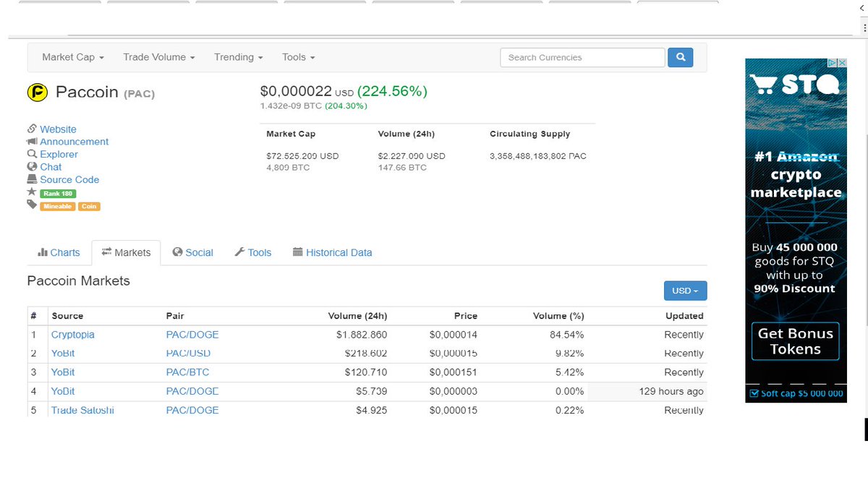Click the 3,358,488,183,802 PAC supply value
This screenshot has width=868, height=488.
tap(538, 156)
